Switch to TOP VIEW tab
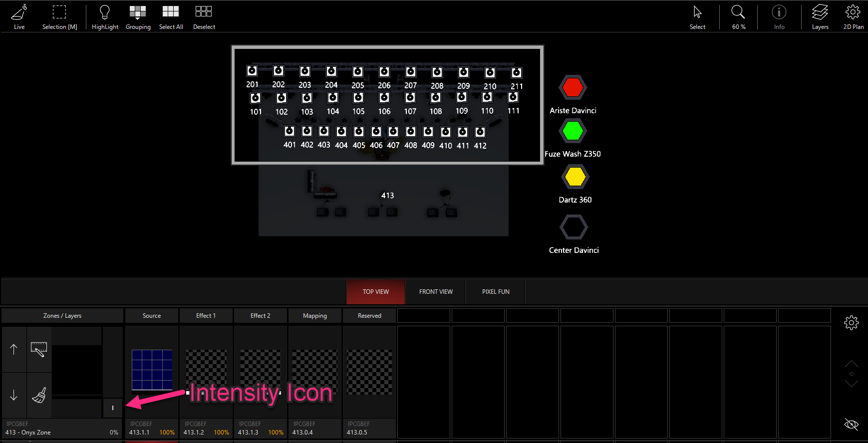Screen dimensions: 868x443 pyautogui.click(x=376, y=292)
